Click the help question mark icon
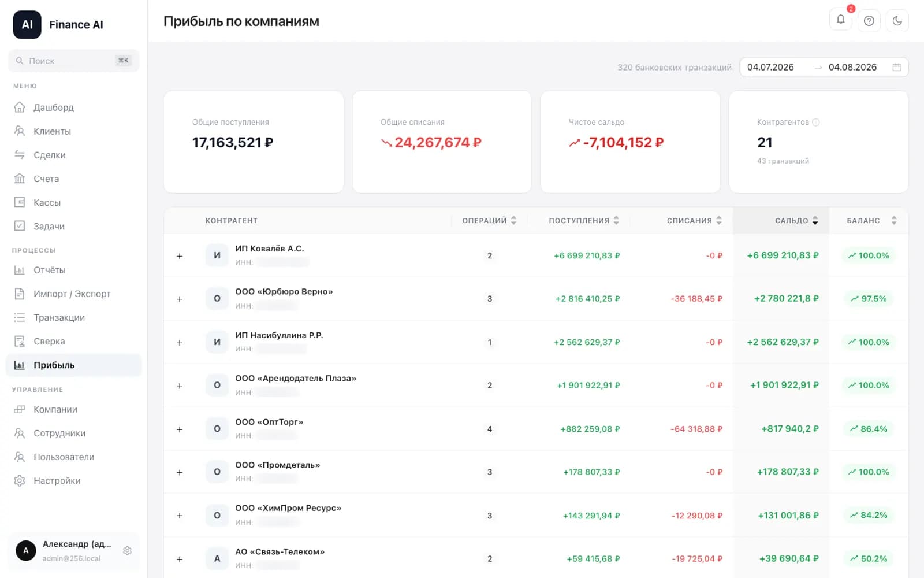This screenshot has width=924, height=578. pos(869,21)
